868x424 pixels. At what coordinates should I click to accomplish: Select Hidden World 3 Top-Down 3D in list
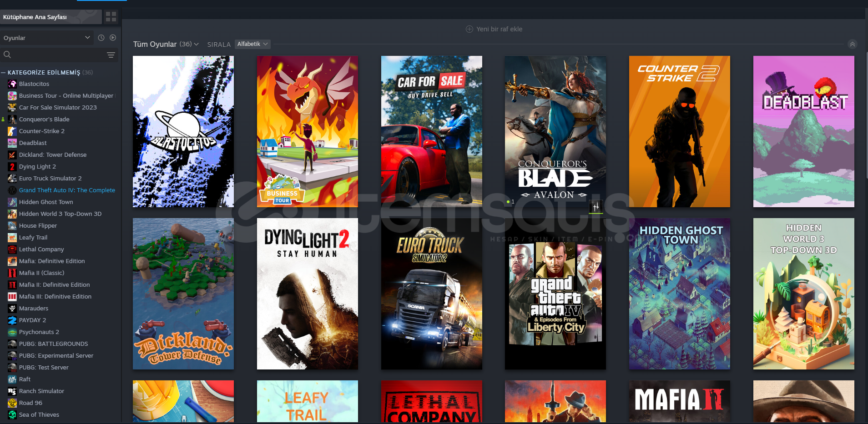click(x=60, y=214)
